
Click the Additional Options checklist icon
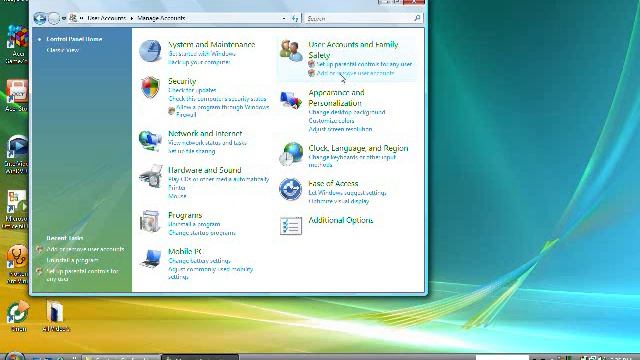pyautogui.click(x=291, y=226)
